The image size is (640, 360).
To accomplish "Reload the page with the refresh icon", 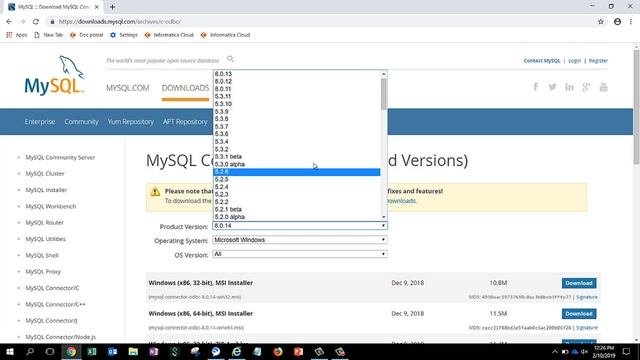I will 36,22.
